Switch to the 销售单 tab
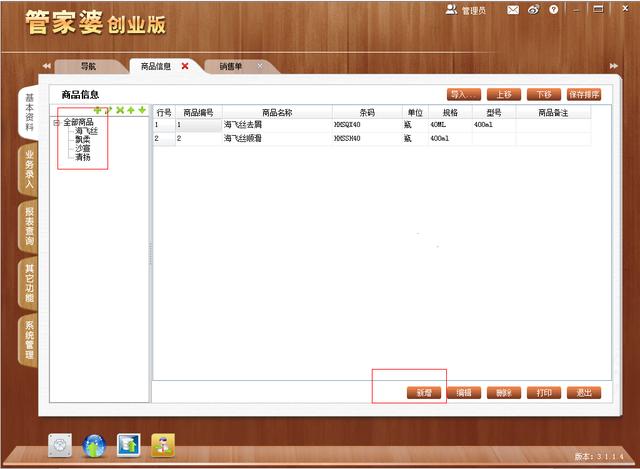The image size is (640, 469). (x=230, y=66)
